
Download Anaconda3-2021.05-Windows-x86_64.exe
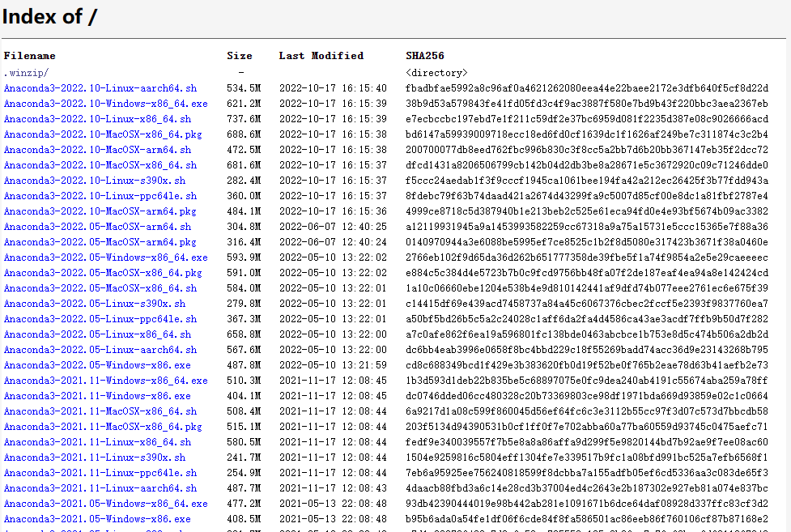[106, 504]
